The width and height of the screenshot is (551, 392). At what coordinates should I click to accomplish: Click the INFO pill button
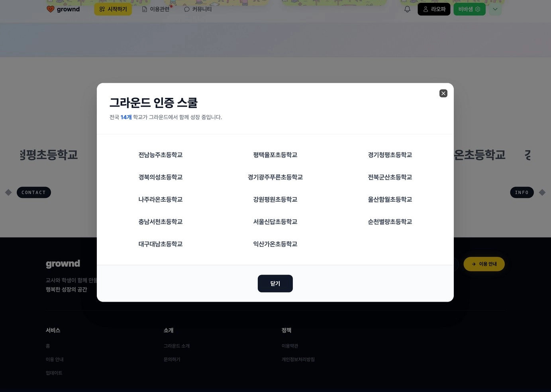pos(522,192)
